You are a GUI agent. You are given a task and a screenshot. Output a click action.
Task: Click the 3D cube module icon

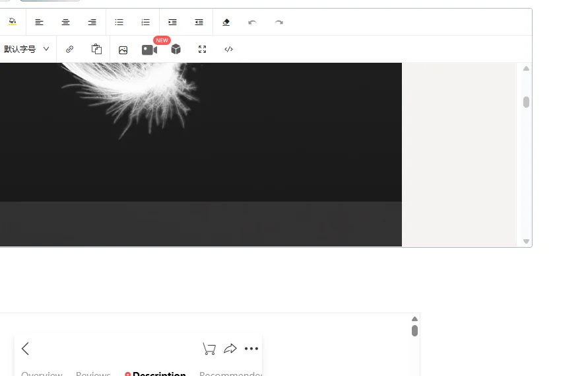tap(176, 49)
